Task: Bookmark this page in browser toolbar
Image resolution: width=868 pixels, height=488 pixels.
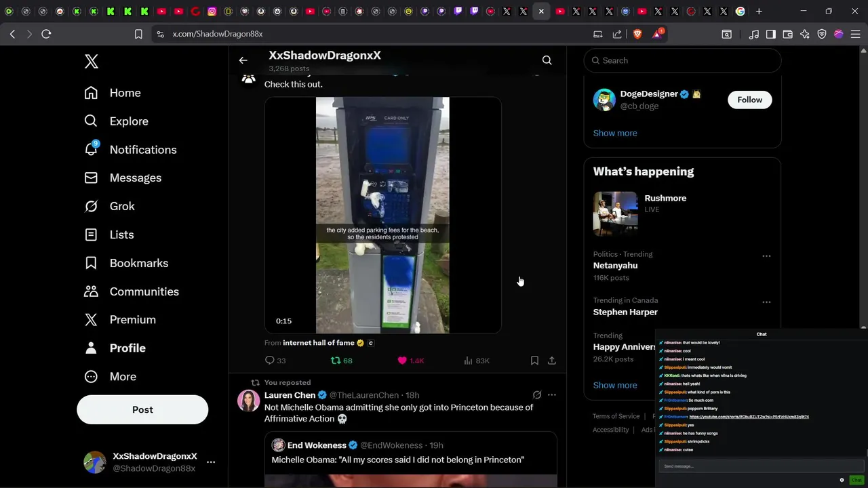Action: click(x=138, y=34)
